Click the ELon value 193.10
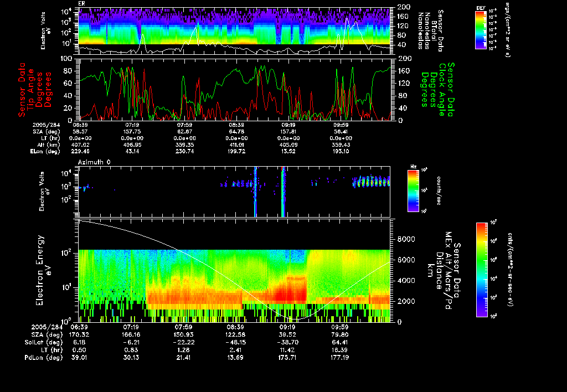This screenshot has width=567, height=392. point(341,152)
